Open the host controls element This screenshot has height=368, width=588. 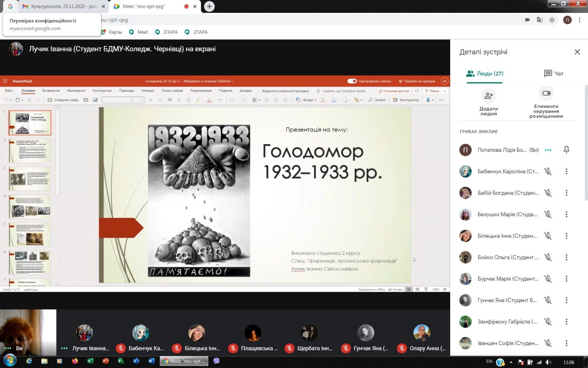coord(546,94)
